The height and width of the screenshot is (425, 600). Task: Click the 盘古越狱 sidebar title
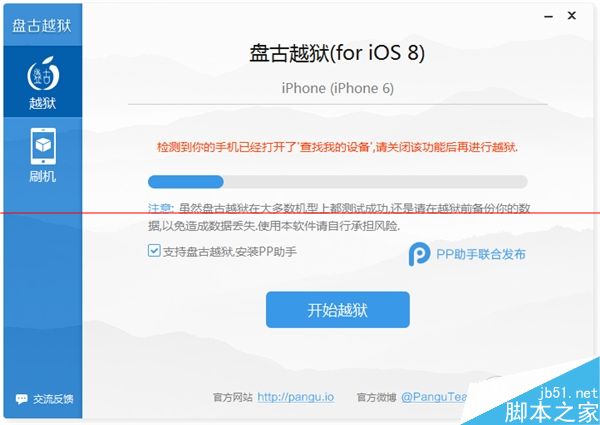point(42,26)
